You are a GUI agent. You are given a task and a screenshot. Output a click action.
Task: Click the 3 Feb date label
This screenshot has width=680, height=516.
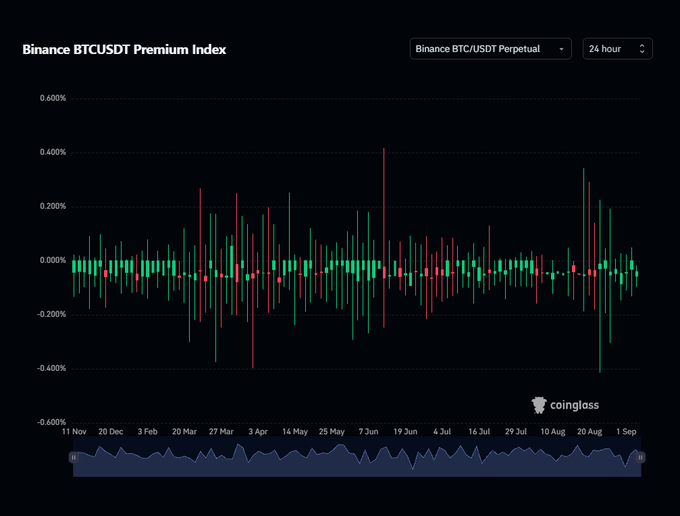(147, 431)
